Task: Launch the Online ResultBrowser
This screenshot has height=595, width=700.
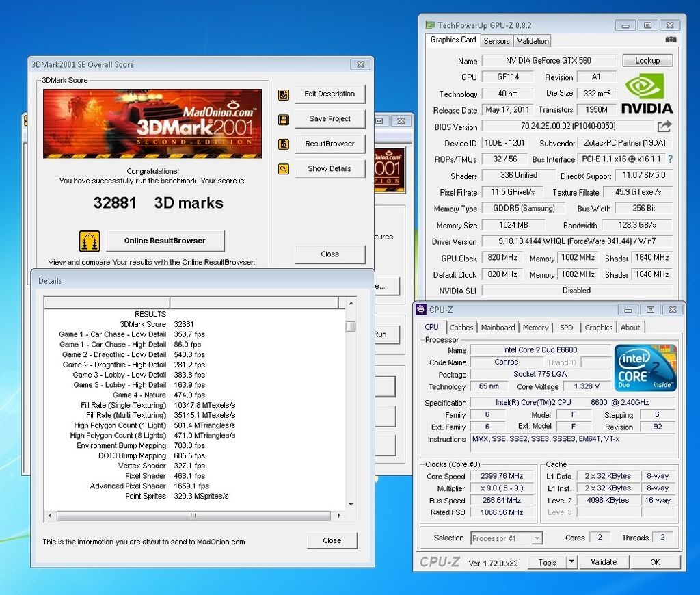Action: (165, 241)
